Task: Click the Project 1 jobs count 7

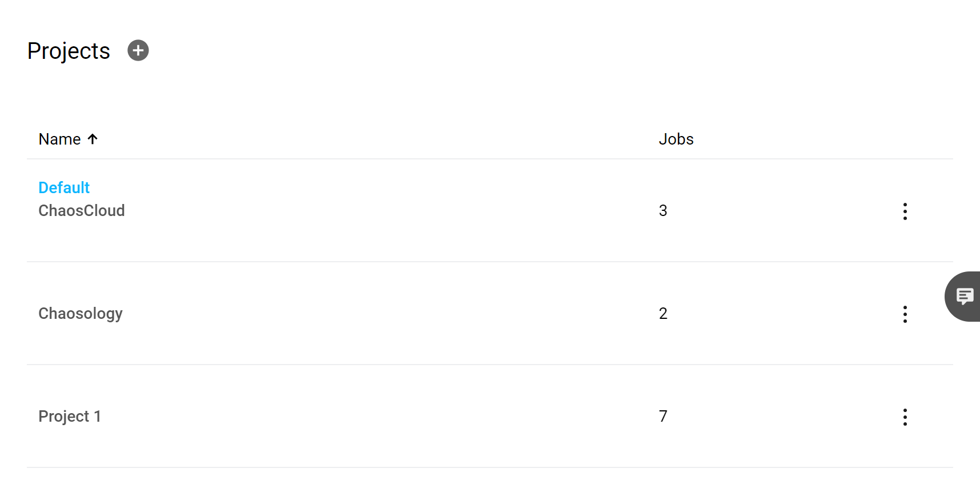Action: tap(662, 417)
